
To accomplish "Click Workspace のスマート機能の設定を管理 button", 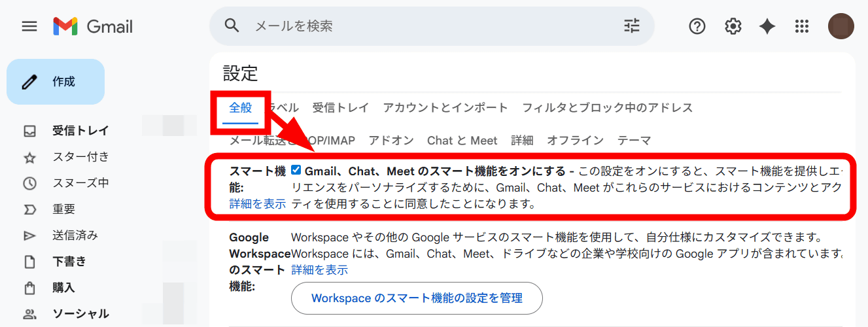I will (x=417, y=298).
